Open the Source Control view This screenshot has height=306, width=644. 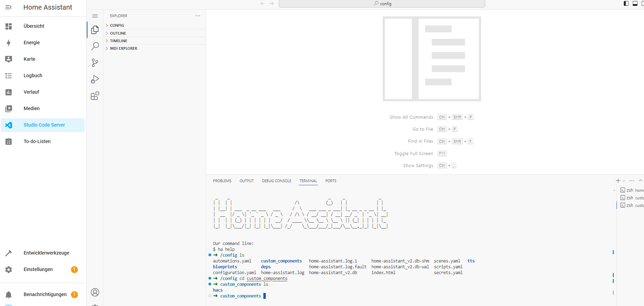pos(95,63)
